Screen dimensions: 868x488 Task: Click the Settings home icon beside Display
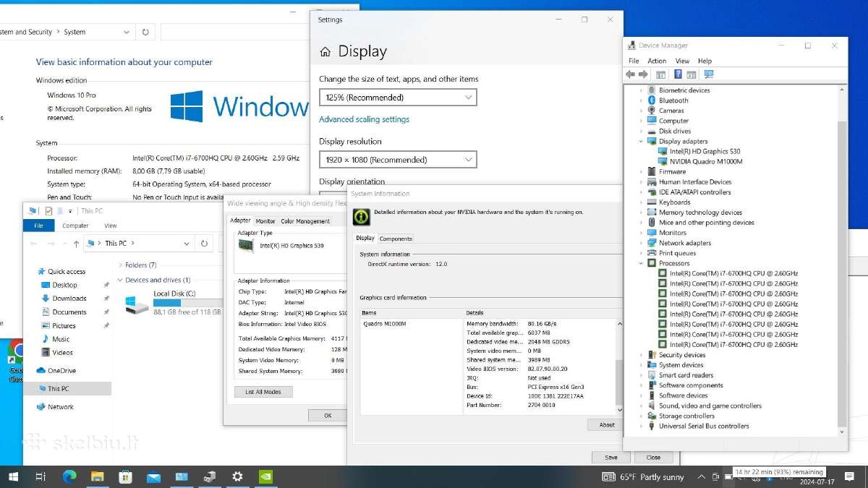(x=325, y=52)
